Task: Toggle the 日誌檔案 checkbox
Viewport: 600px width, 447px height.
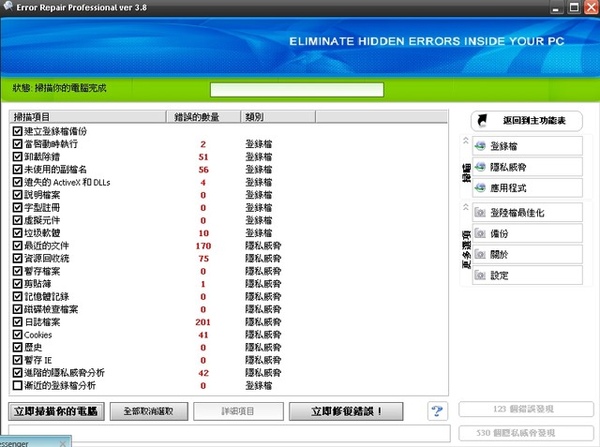Action: pyautogui.click(x=17, y=322)
